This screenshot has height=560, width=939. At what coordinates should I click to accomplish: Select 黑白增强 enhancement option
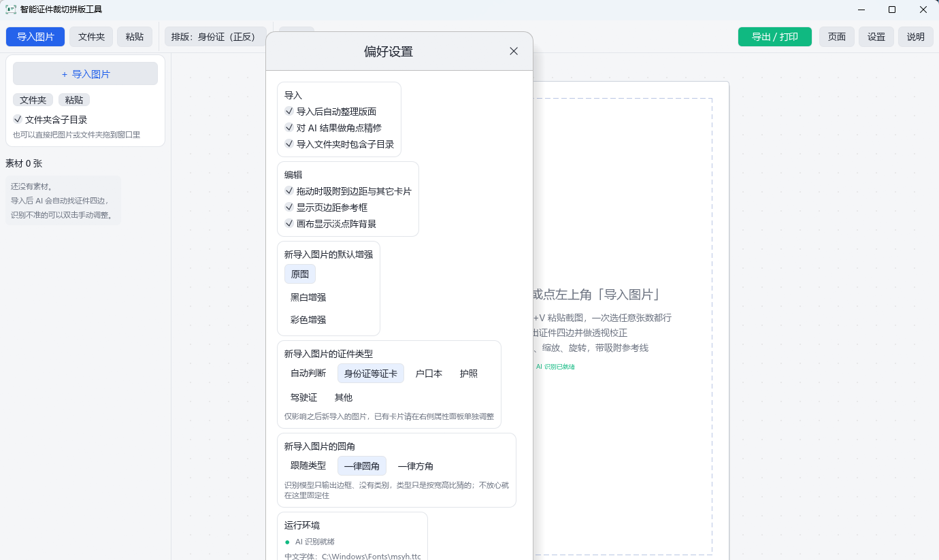308,297
